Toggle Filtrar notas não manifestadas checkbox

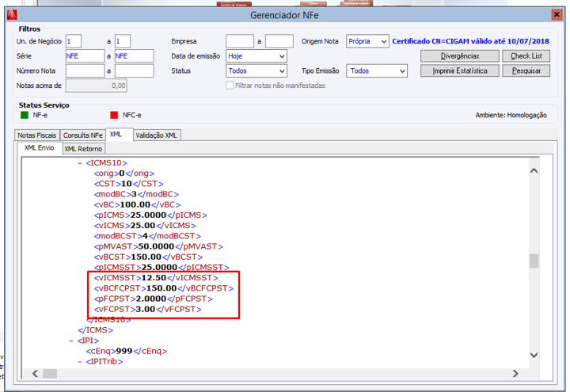click(230, 85)
